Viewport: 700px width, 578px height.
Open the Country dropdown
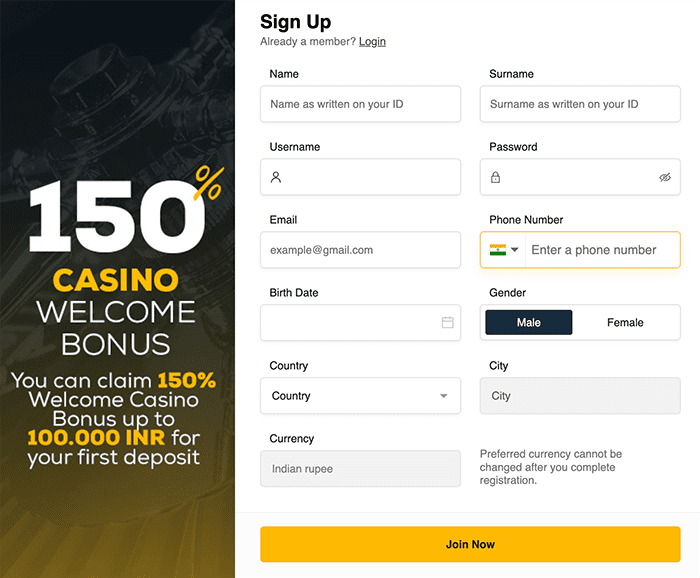coord(360,396)
